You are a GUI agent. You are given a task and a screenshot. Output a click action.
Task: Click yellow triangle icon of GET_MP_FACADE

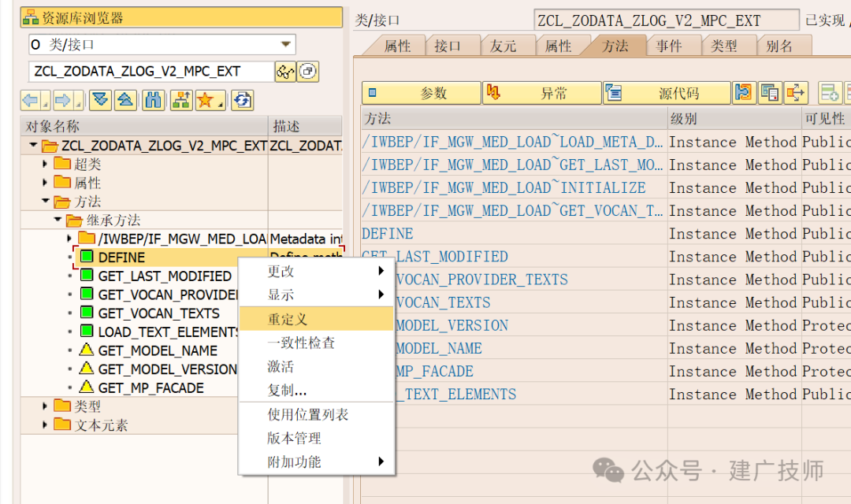(x=87, y=387)
